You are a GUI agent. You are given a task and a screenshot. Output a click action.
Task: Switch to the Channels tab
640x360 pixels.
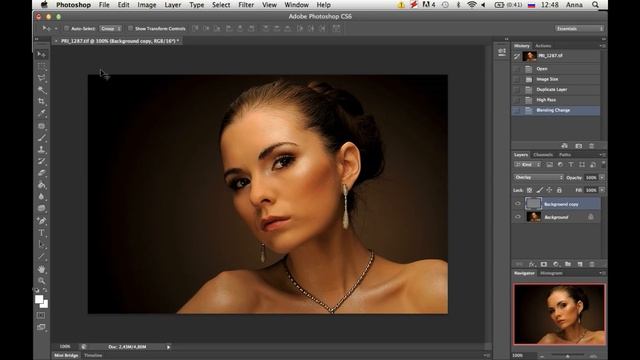[x=543, y=155]
